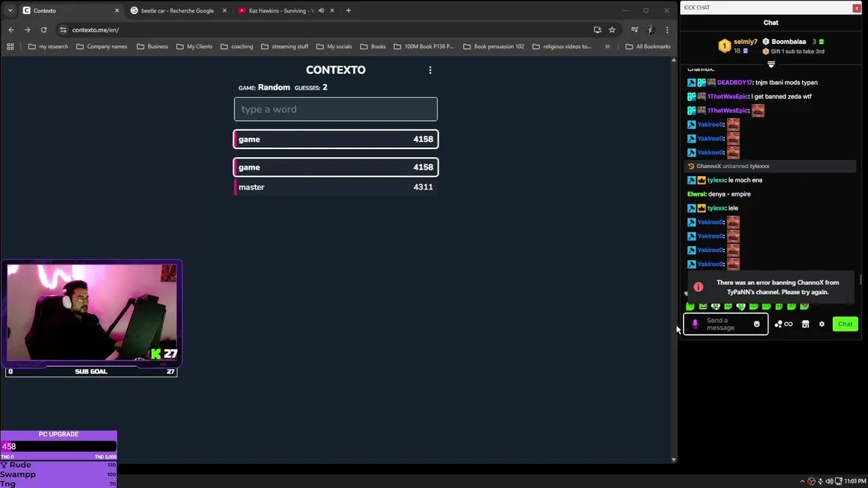Image resolution: width=868 pixels, height=488 pixels.
Task: Open the emoji picker in chat input
Action: pyautogui.click(x=757, y=324)
